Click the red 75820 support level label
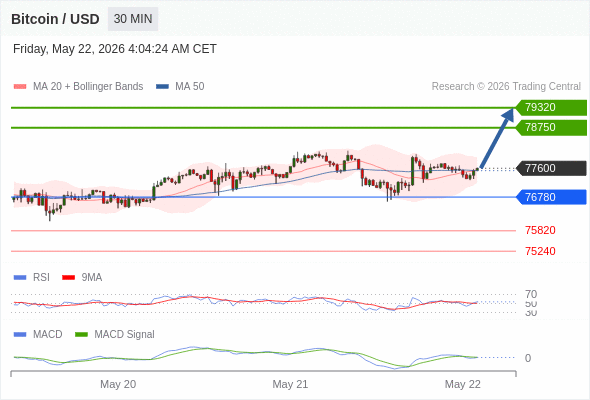This screenshot has height=400, width=590. (540, 230)
